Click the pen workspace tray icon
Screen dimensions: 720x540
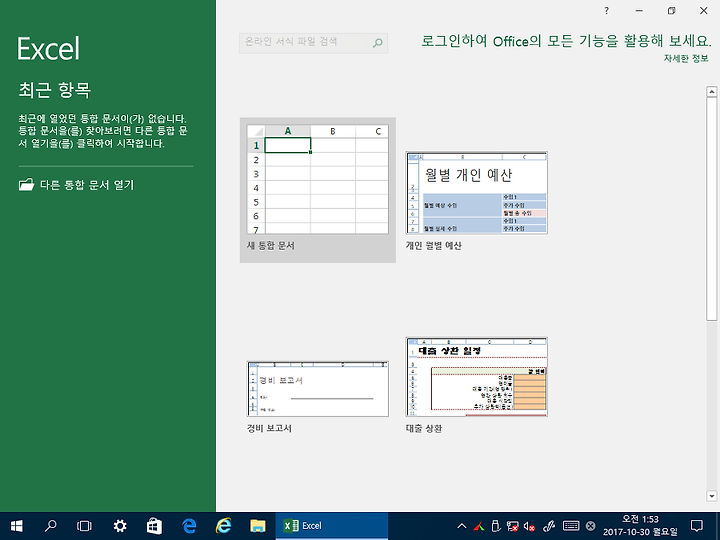(x=549, y=526)
